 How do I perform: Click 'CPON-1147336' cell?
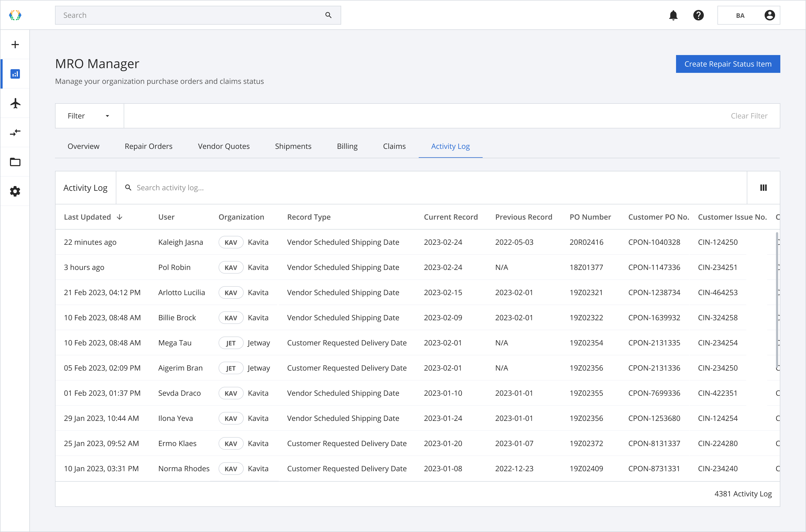654,267
